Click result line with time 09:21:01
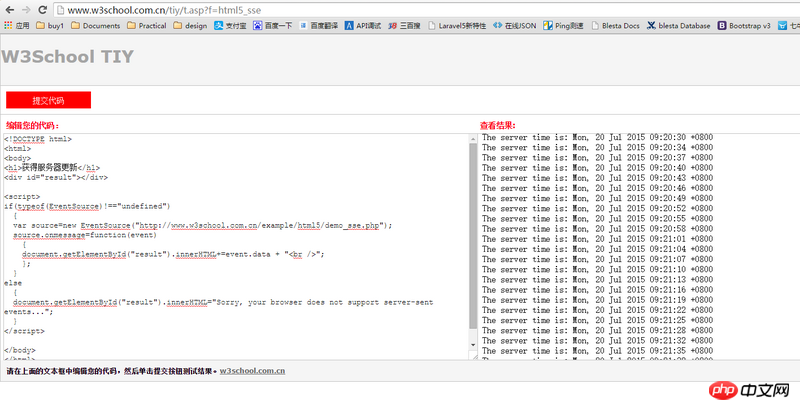The height and width of the screenshot is (410, 800). (597, 239)
